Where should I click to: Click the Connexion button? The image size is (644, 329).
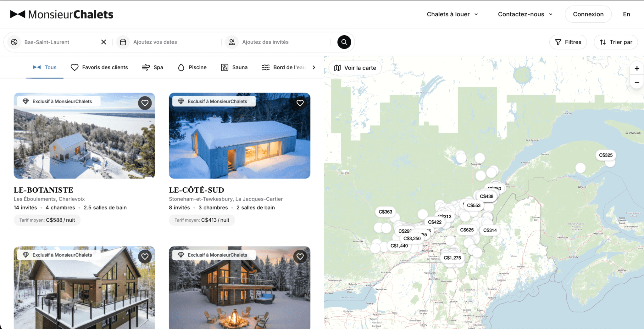click(588, 14)
